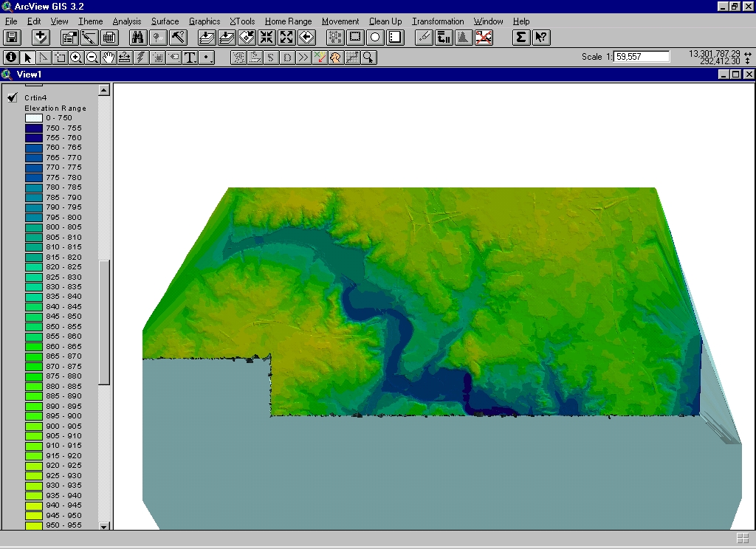Select the Draw Point tool
756x549 pixels.
207,58
